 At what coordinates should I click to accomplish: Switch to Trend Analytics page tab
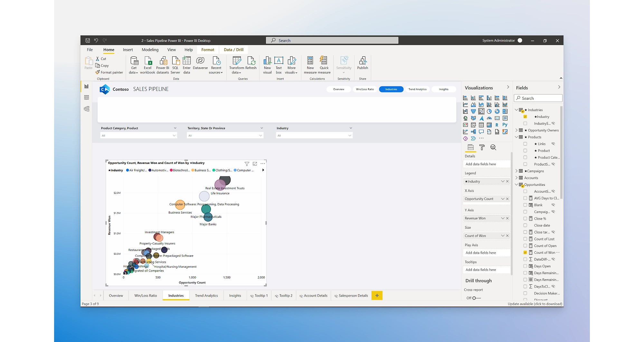(x=206, y=296)
